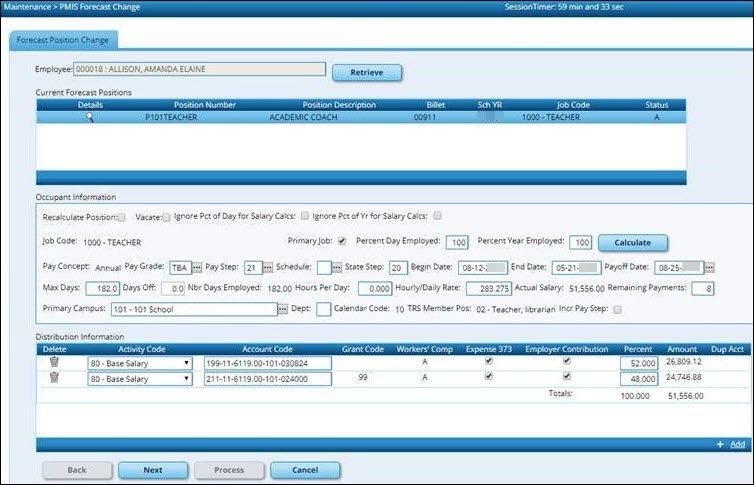The width and height of the screenshot is (754, 485).
Task: Click the Retrieve button
Action: pyautogui.click(x=367, y=72)
